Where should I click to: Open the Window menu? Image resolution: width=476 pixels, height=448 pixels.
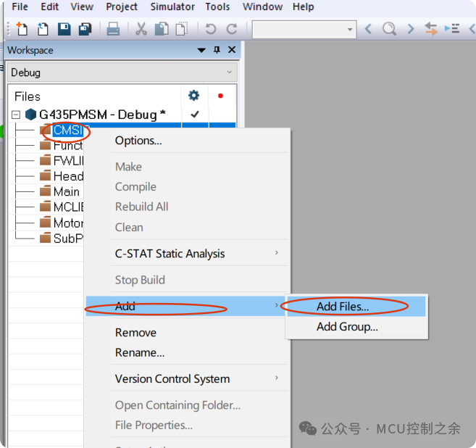262,7
